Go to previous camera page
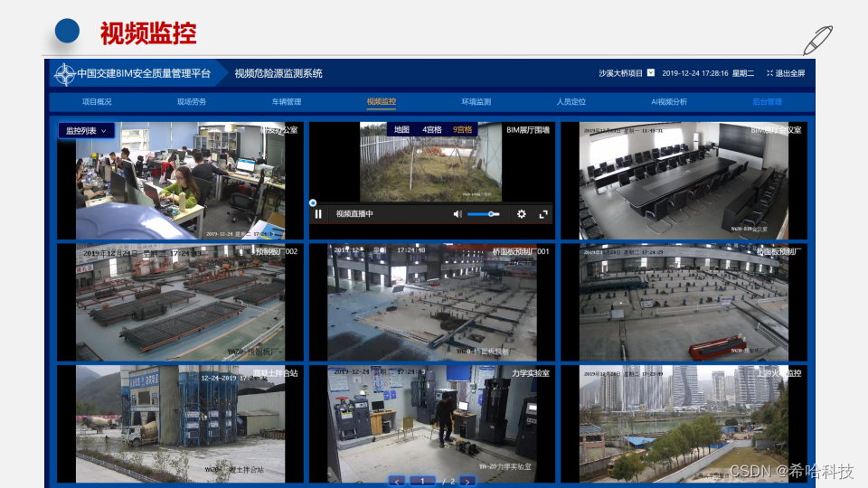868x488 pixels. coord(397,482)
